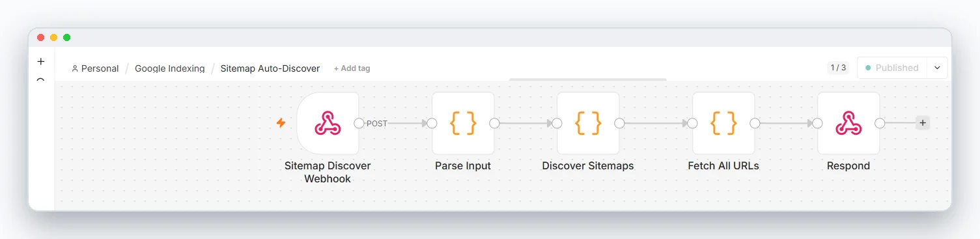The height and width of the screenshot is (239, 980).
Task: Go to Google Indexing folder breadcrumb
Action: pyautogui.click(x=169, y=68)
